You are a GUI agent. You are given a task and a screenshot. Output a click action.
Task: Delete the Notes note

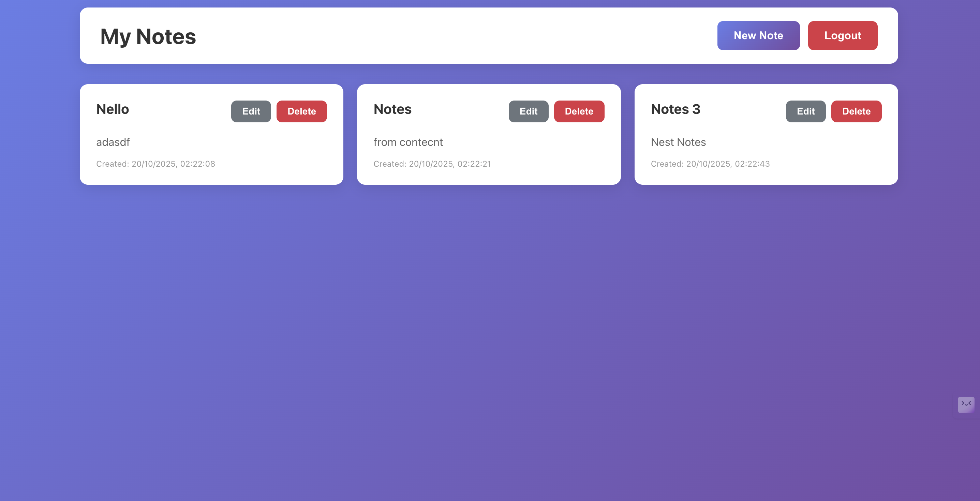(579, 111)
